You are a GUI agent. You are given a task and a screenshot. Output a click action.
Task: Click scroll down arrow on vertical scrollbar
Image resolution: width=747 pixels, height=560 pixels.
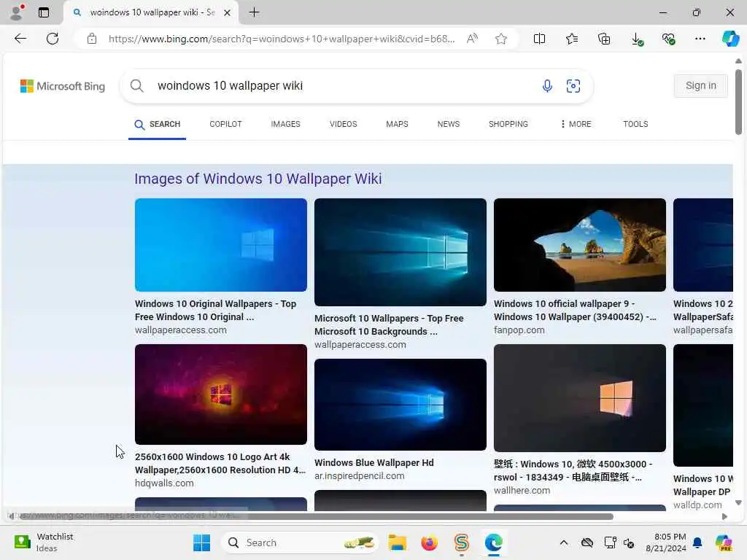click(738, 503)
